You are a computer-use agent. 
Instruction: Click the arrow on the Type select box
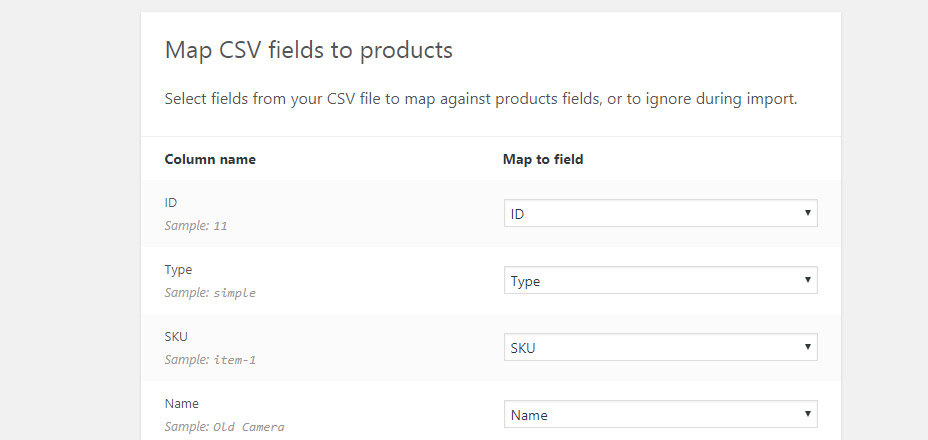(807, 281)
